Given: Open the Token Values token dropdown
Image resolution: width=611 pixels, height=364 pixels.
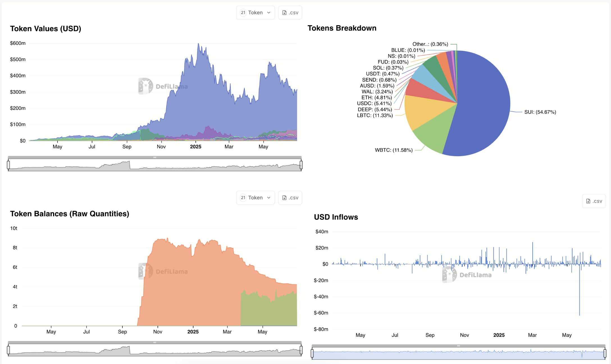Looking at the screenshot, I should (x=255, y=13).
